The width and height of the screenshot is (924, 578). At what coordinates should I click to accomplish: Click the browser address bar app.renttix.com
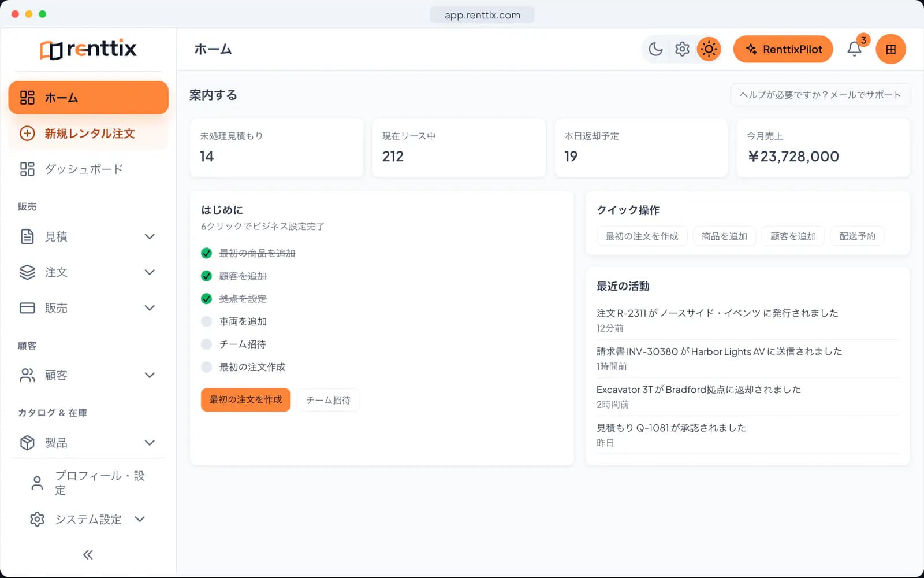point(482,15)
